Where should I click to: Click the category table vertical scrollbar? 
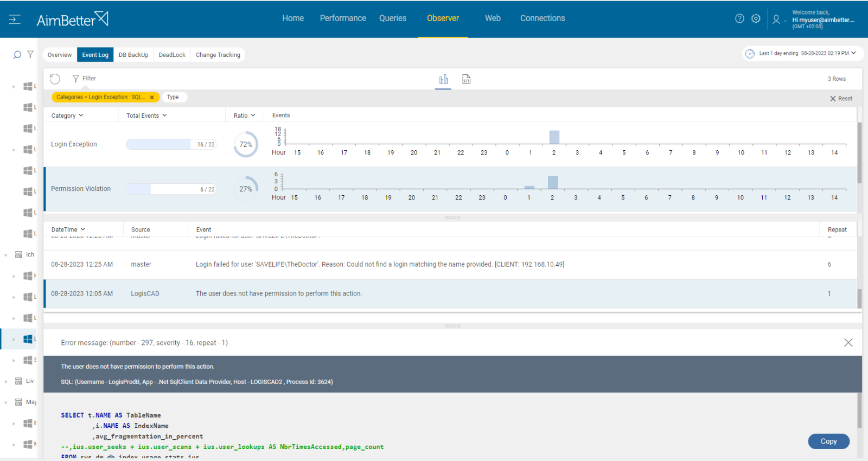(859, 153)
